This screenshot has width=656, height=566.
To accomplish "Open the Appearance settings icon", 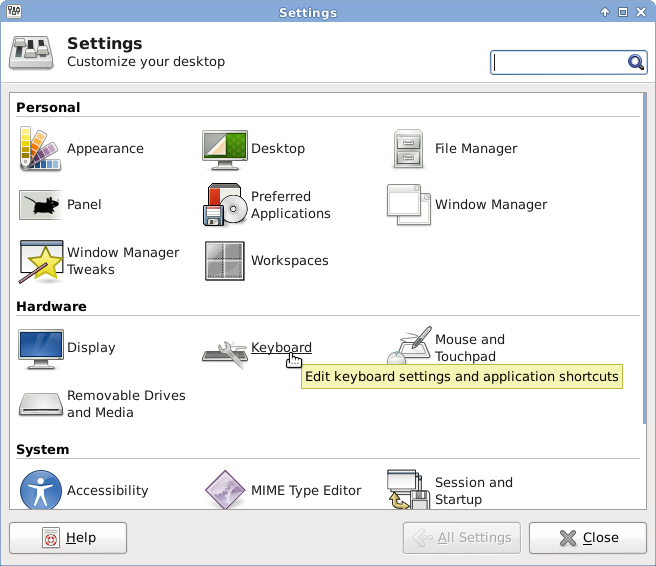I will (41, 149).
